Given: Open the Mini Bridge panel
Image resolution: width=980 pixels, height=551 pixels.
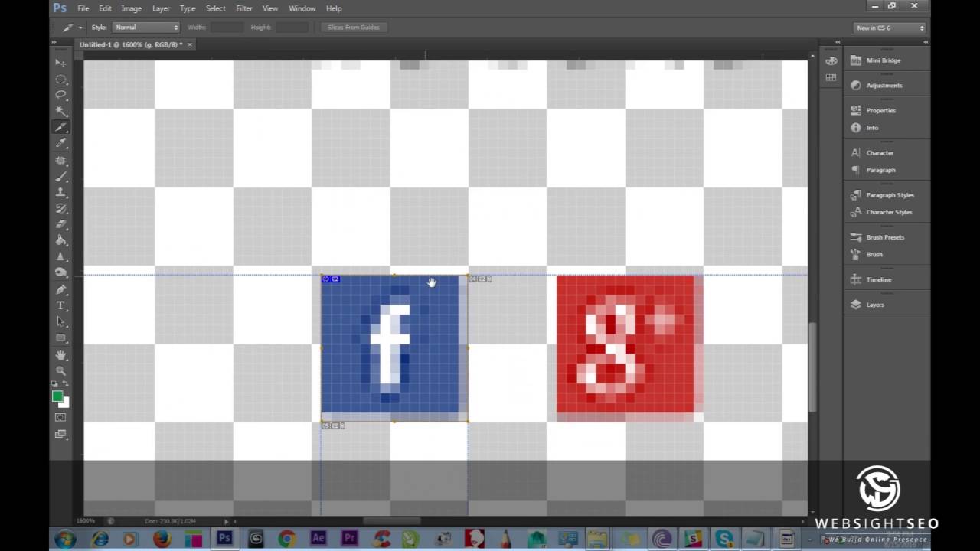Looking at the screenshot, I should point(884,60).
